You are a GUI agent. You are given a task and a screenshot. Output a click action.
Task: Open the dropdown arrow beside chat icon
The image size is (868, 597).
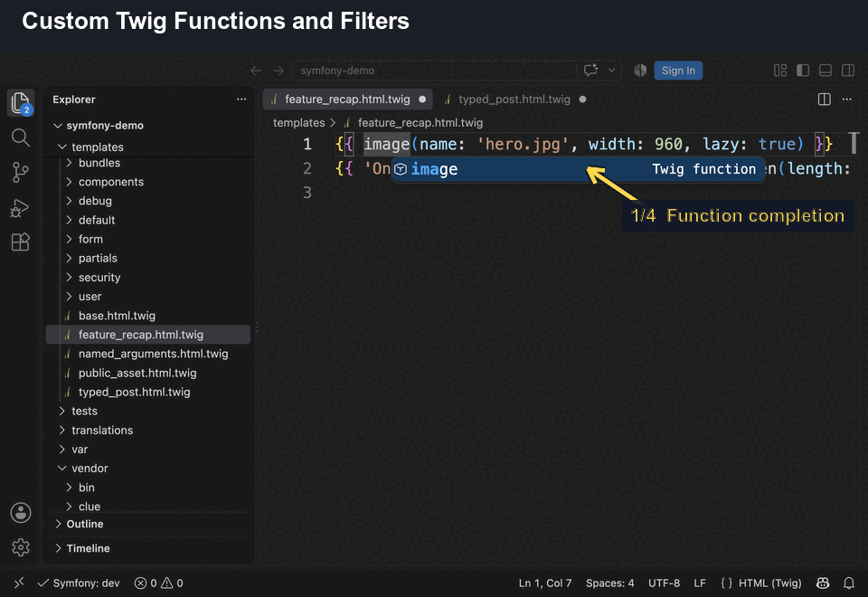point(612,71)
